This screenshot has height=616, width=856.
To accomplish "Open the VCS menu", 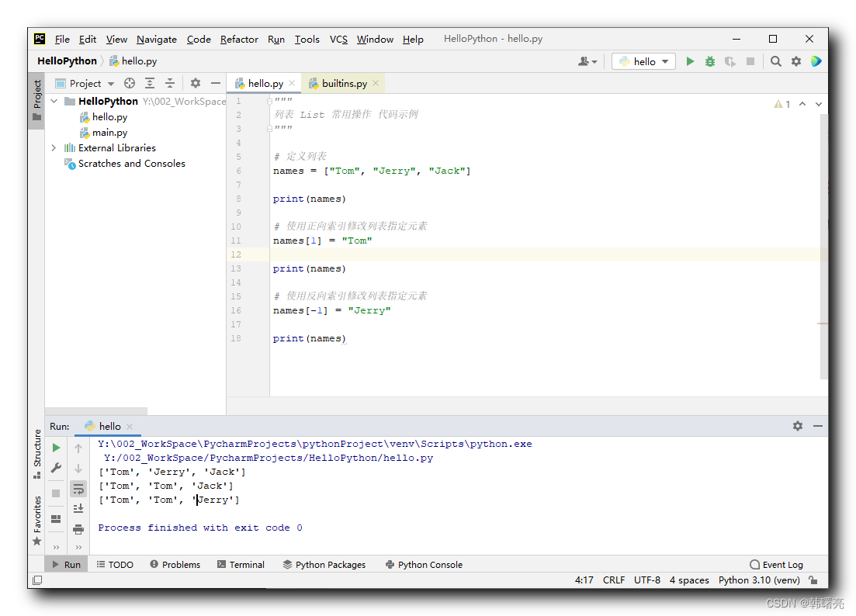I will tap(338, 39).
